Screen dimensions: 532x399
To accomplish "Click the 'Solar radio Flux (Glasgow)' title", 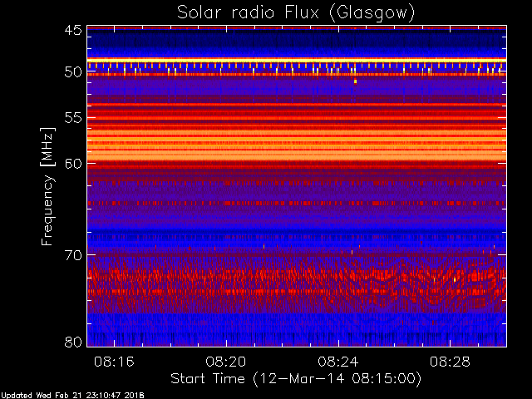I will point(297,12).
